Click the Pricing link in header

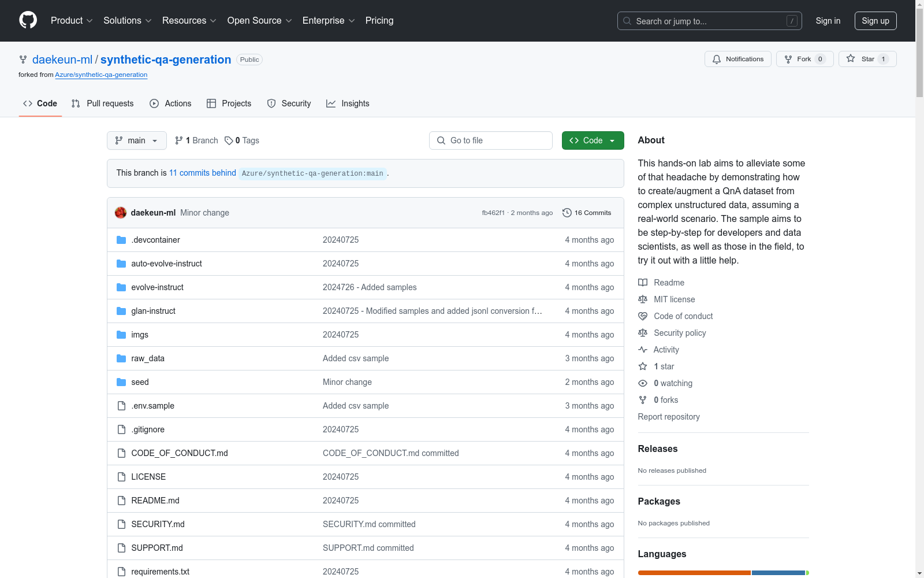point(379,21)
